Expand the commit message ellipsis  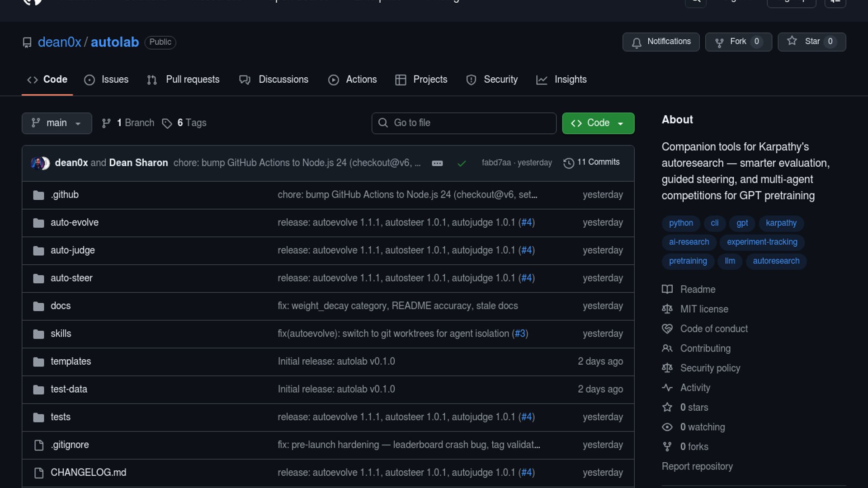[x=437, y=163]
